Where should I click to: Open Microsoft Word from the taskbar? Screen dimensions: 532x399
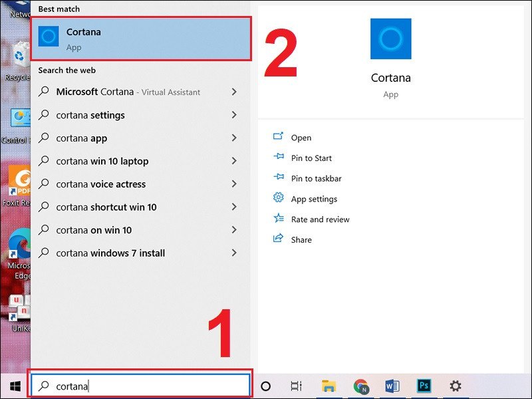coord(391,386)
